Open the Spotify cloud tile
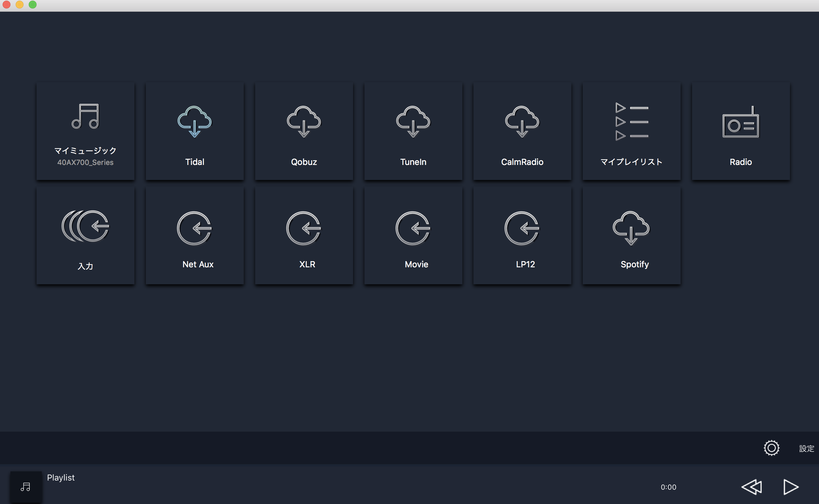Image resolution: width=819 pixels, height=504 pixels. click(x=631, y=235)
